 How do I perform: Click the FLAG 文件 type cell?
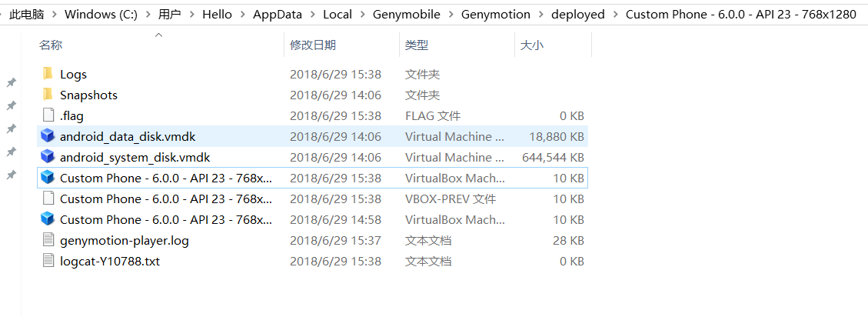click(x=432, y=116)
